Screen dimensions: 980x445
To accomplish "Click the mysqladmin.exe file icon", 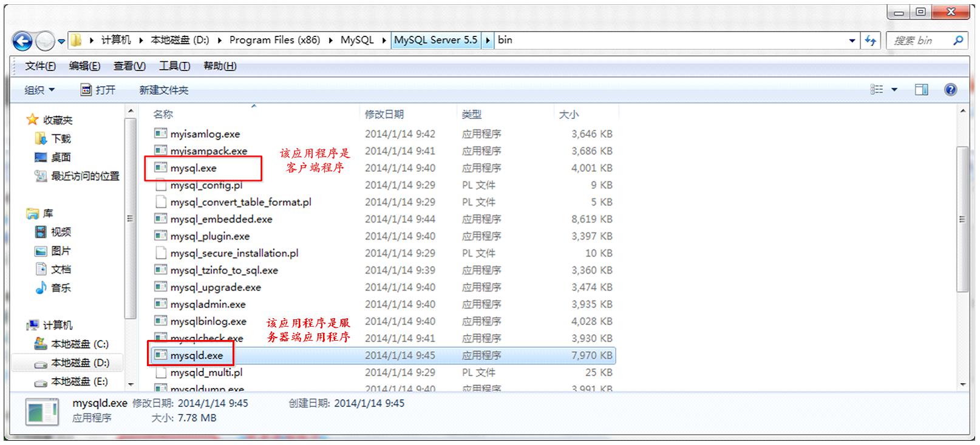I will pyautogui.click(x=160, y=304).
